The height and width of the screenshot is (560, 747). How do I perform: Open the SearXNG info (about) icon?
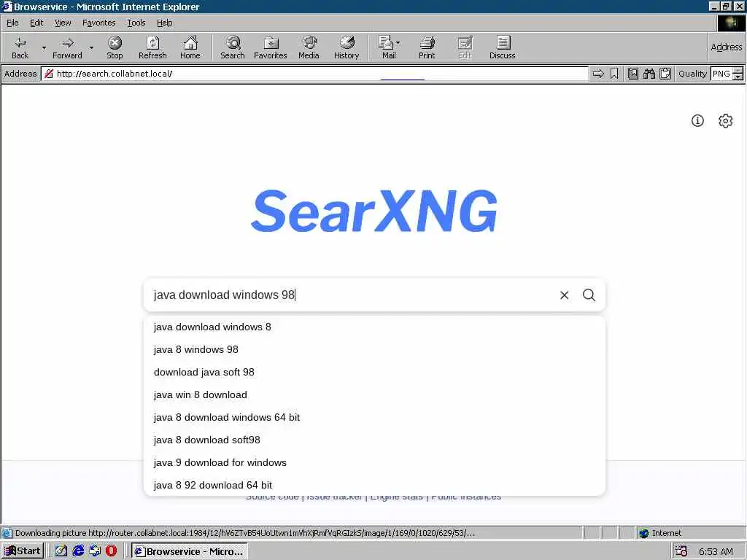tap(697, 121)
